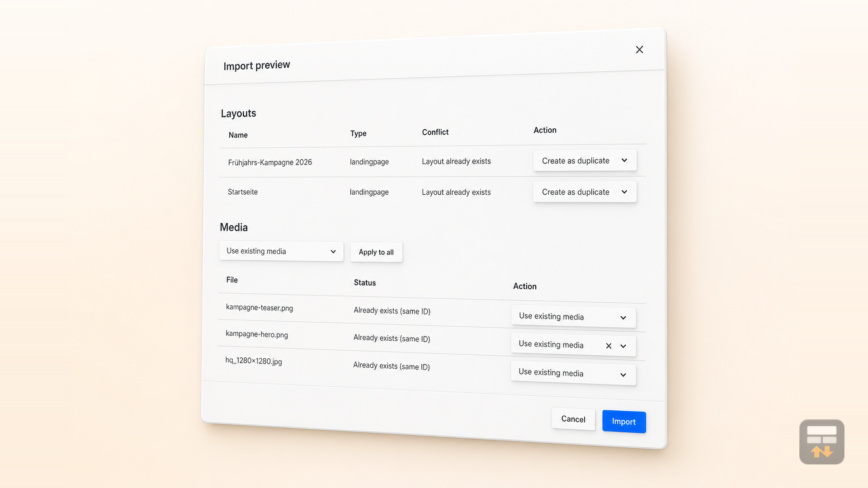Expand chevron for Frühjahrs-Kampagne 2026 action
This screenshot has height=488, width=868.
coord(624,160)
